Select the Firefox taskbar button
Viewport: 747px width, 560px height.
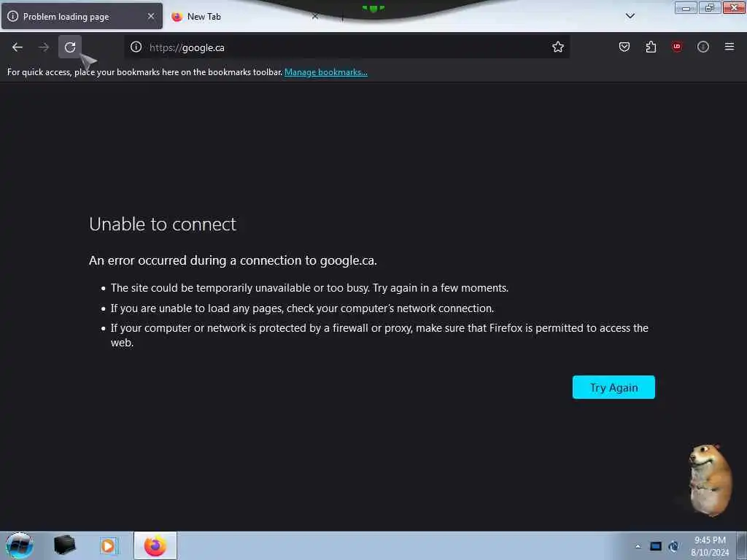click(155, 545)
